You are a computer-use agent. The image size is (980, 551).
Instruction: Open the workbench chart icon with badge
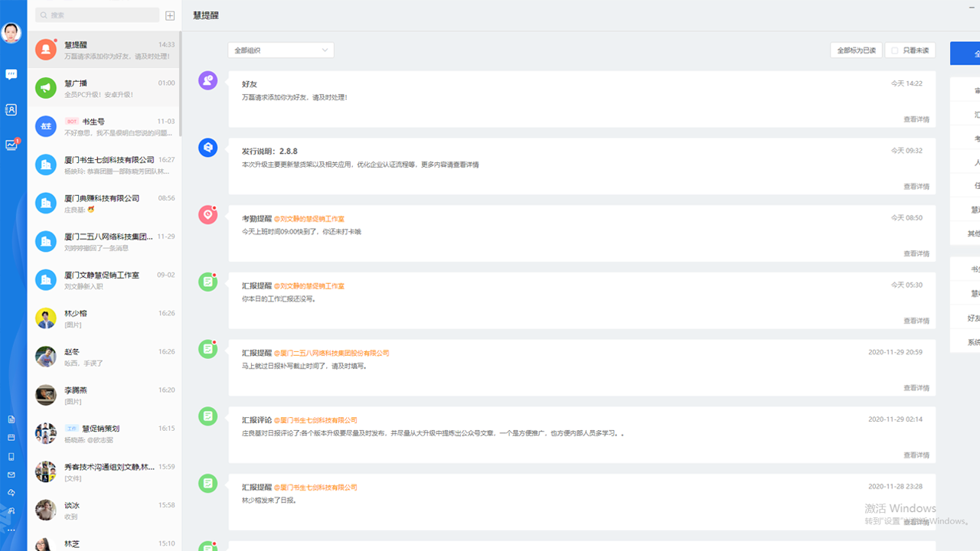coord(11,144)
